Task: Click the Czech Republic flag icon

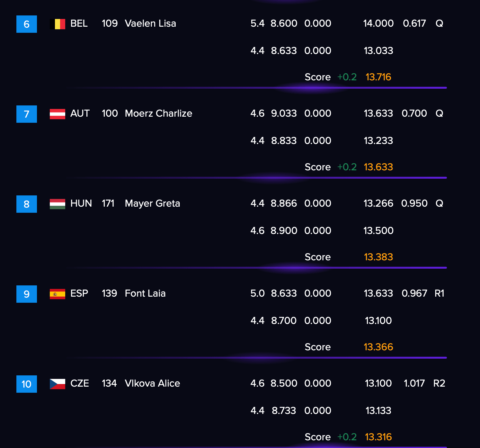Action: pyautogui.click(x=58, y=384)
